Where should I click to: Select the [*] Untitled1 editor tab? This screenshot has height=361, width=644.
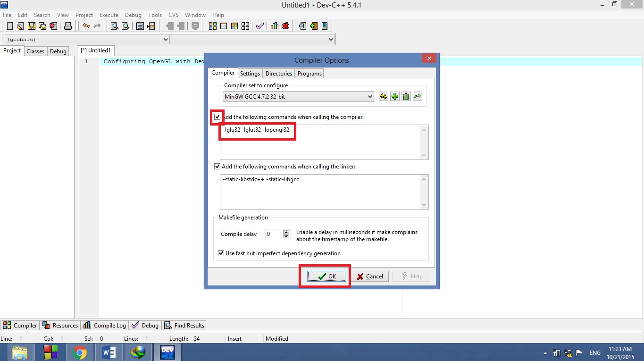(96, 50)
